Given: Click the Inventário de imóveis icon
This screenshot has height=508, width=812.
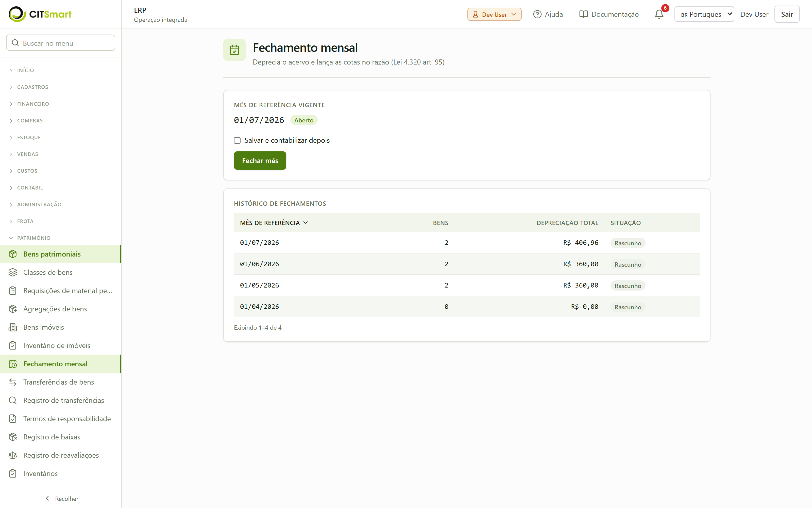Looking at the screenshot, I should [13, 345].
